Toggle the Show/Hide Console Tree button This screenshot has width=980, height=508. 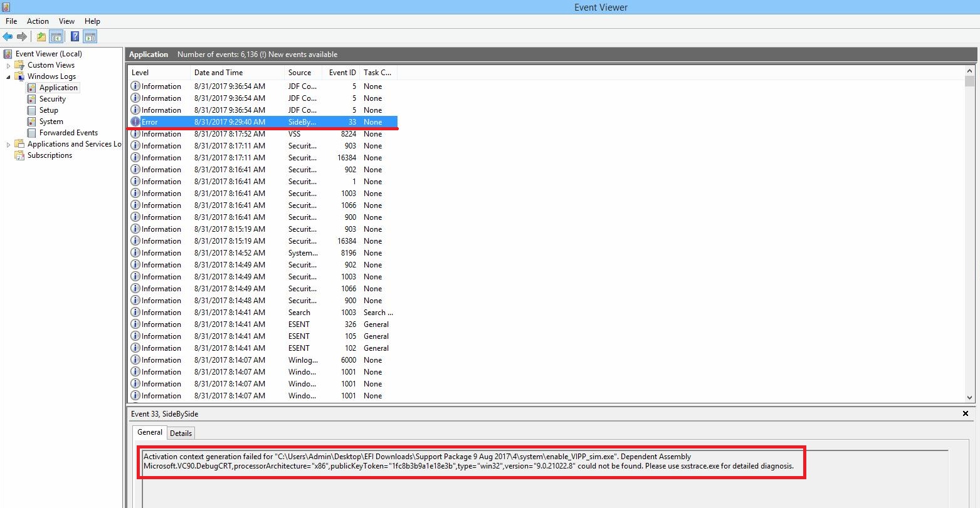tap(56, 37)
